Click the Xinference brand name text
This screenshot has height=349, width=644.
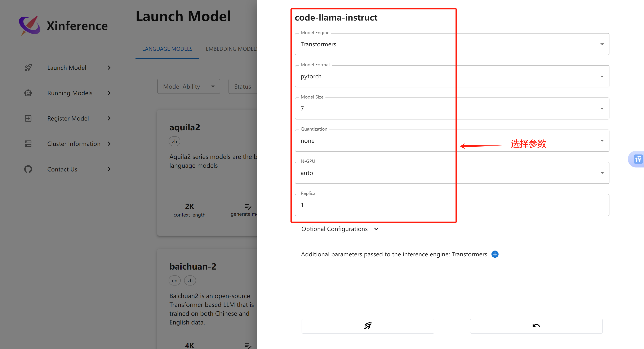tap(77, 26)
